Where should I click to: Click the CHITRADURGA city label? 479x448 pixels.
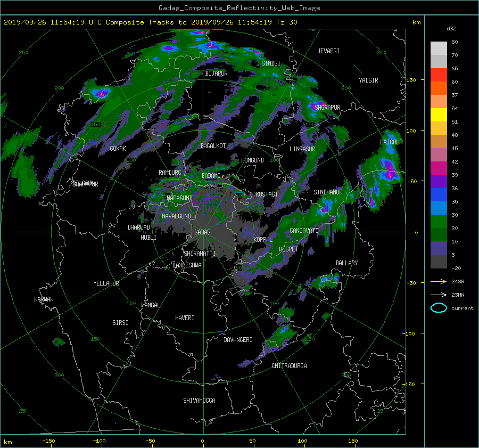coord(289,366)
